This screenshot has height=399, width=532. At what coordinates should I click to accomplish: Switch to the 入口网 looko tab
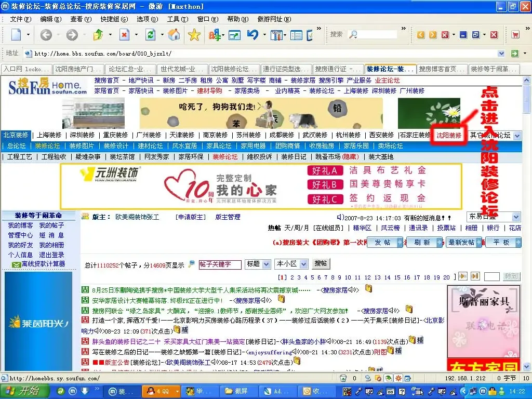pos(27,69)
